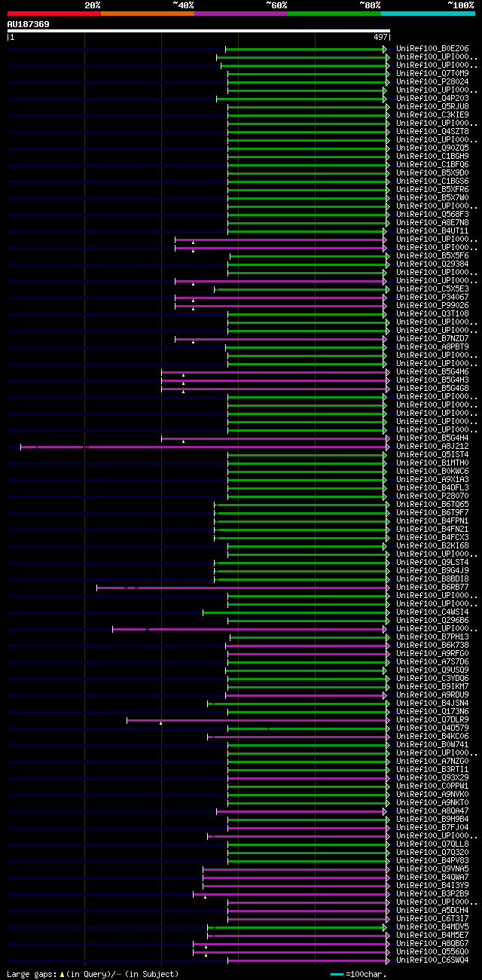Select the UniRef100_B5X9D0 label
482x980 pixels.
(x=433, y=173)
